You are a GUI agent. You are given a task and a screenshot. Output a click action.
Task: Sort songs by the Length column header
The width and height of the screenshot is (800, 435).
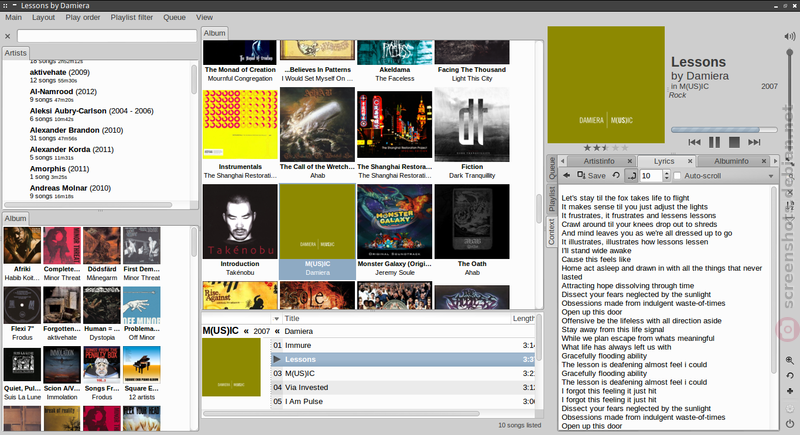(x=523, y=318)
